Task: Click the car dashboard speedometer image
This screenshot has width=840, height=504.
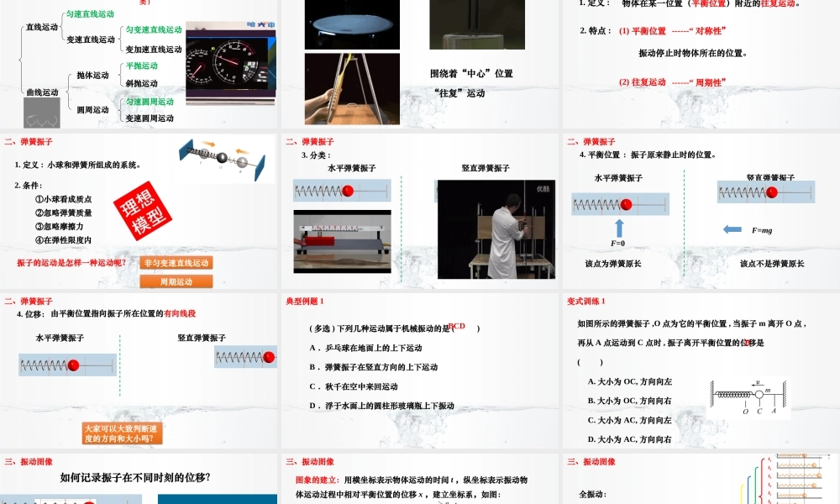Action: click(x=231, y=65)
